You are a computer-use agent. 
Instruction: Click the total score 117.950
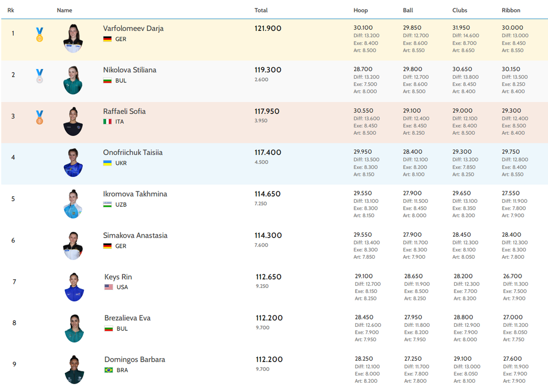[267, 111]
